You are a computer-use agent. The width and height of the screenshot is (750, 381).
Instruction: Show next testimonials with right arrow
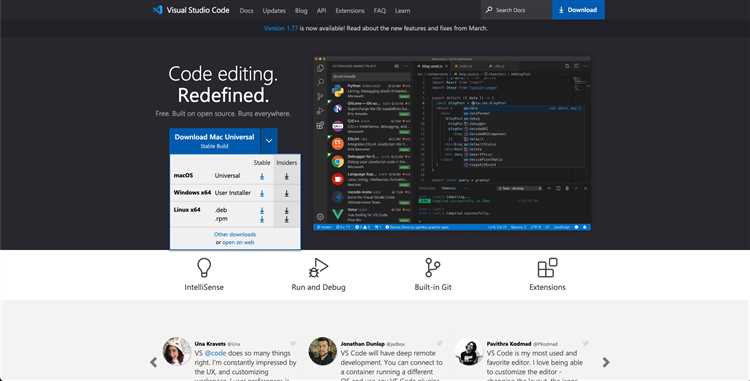point(606,362)
